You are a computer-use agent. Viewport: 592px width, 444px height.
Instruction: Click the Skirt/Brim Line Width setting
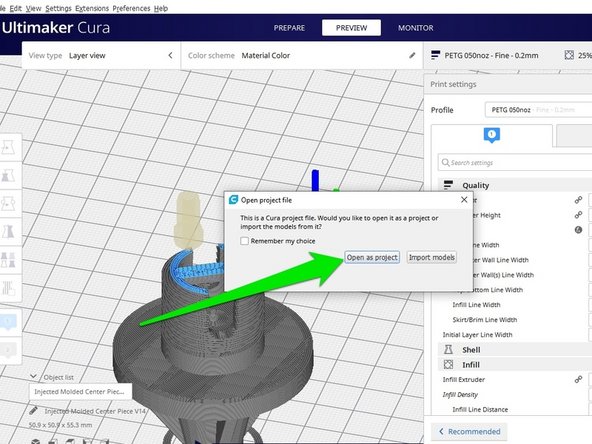tap(485, 320)
